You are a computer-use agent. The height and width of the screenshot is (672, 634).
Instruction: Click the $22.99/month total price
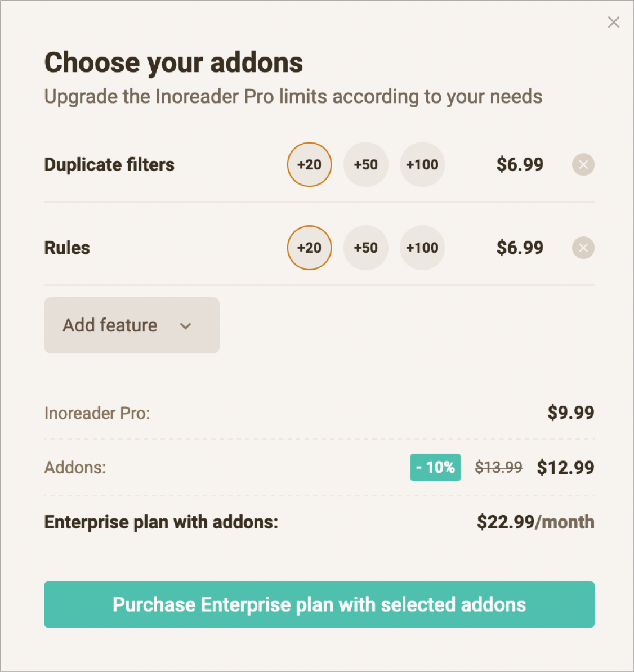535,522
